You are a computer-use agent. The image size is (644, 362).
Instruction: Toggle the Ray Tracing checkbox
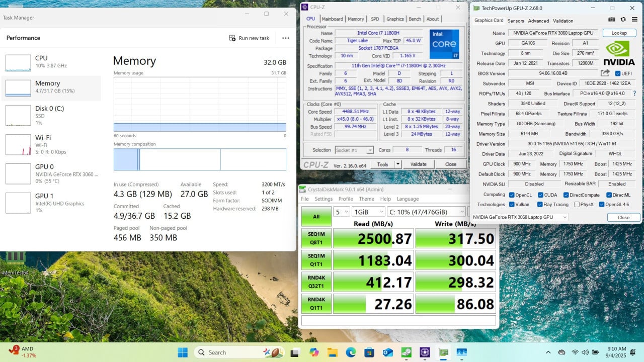[x=540, y=205]
